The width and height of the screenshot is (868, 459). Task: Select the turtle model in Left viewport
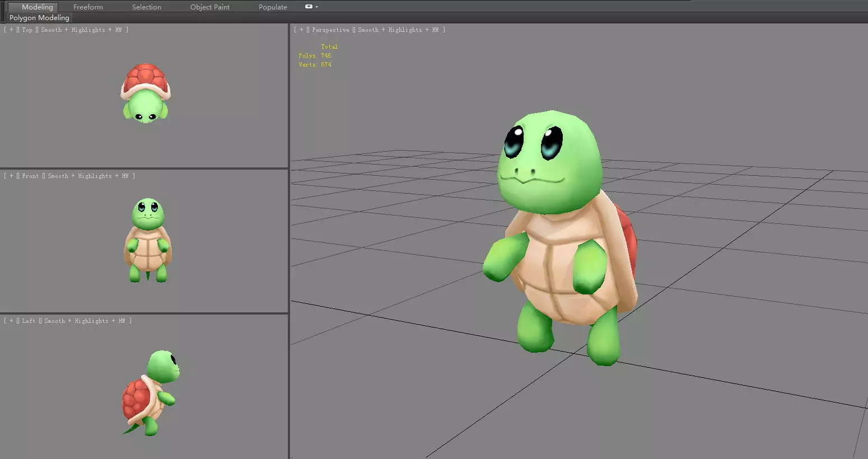(x=150, y=393)
